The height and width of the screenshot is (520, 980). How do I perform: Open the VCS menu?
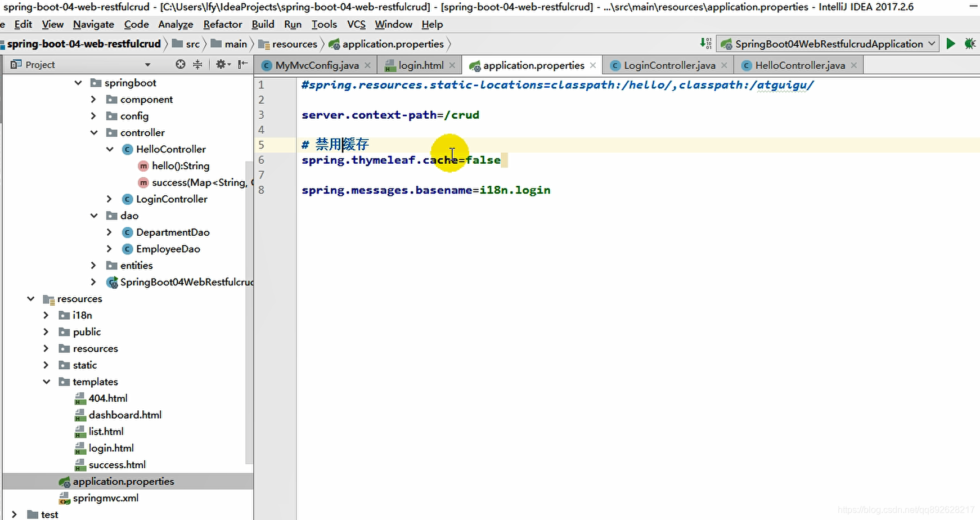356,24
